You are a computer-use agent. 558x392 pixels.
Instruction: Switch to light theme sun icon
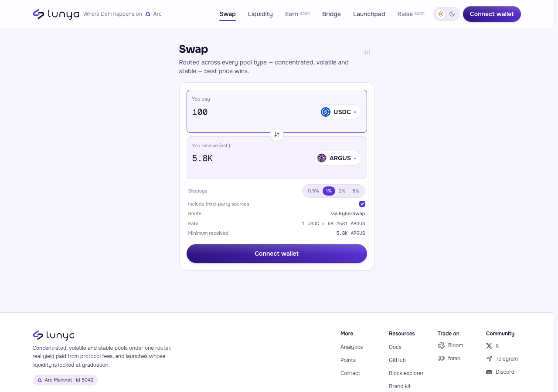(441, 14)
